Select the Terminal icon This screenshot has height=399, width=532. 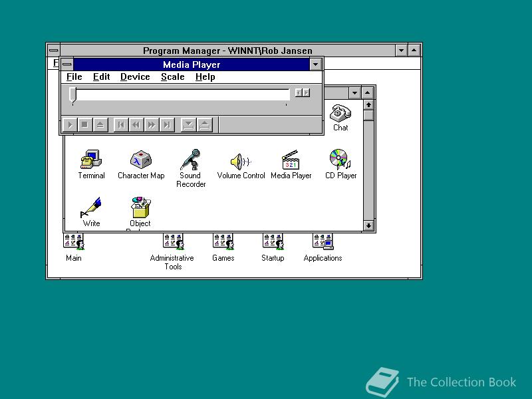pyautogui.click(x=91, y=160)
